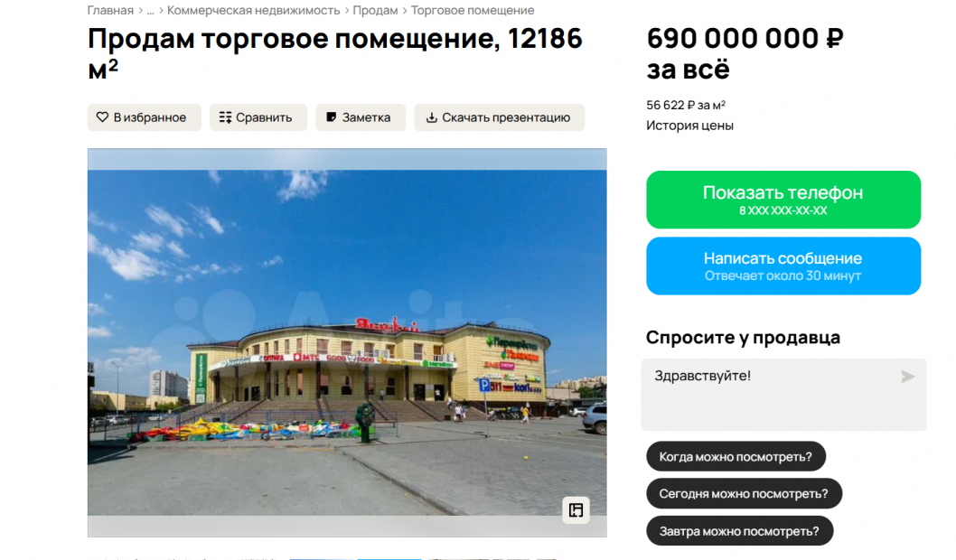Select Сегодня можно посмотреть? quick question
This screenshot has width=956, height=560.
[x=744, y=493]
